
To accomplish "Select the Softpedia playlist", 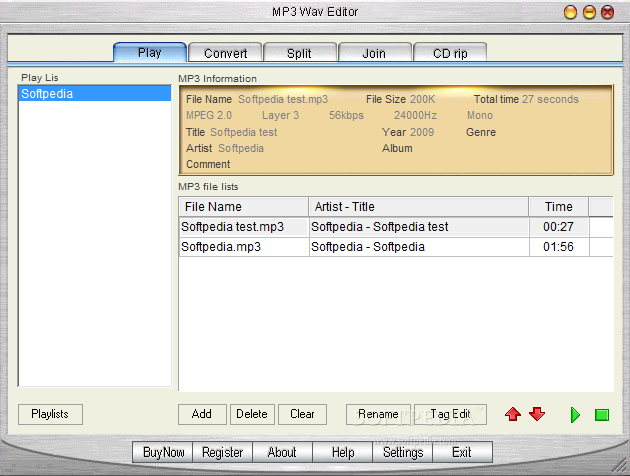I will (95, 94).
